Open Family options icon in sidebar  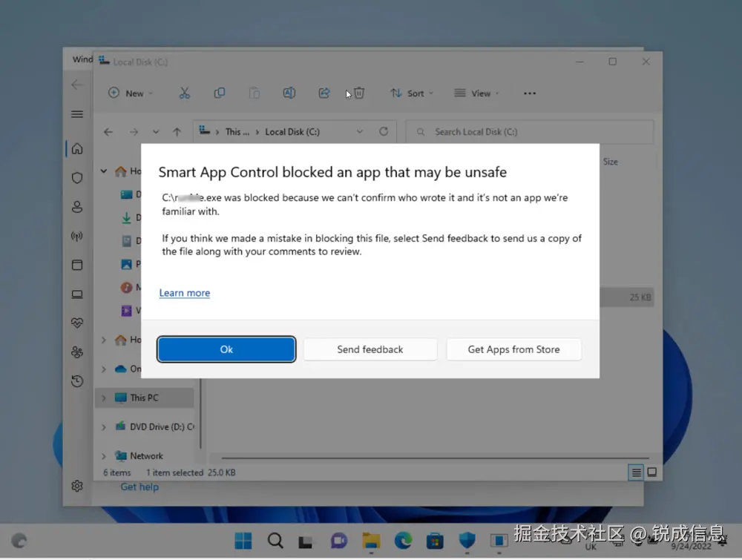[76, 352]
